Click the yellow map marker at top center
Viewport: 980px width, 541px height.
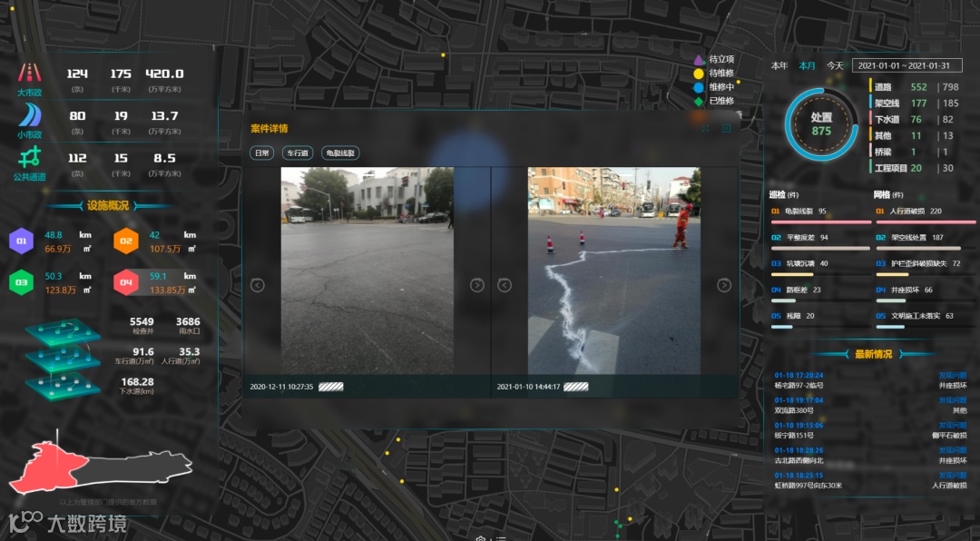coord(443,55)
